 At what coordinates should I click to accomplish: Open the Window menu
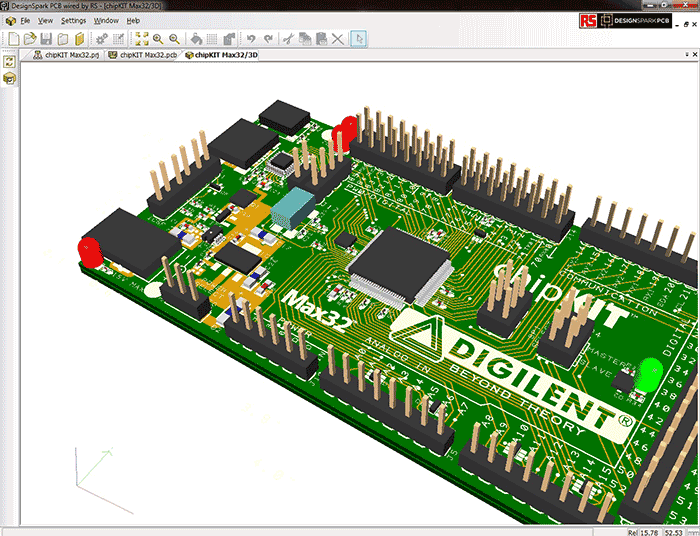point(106,21)
